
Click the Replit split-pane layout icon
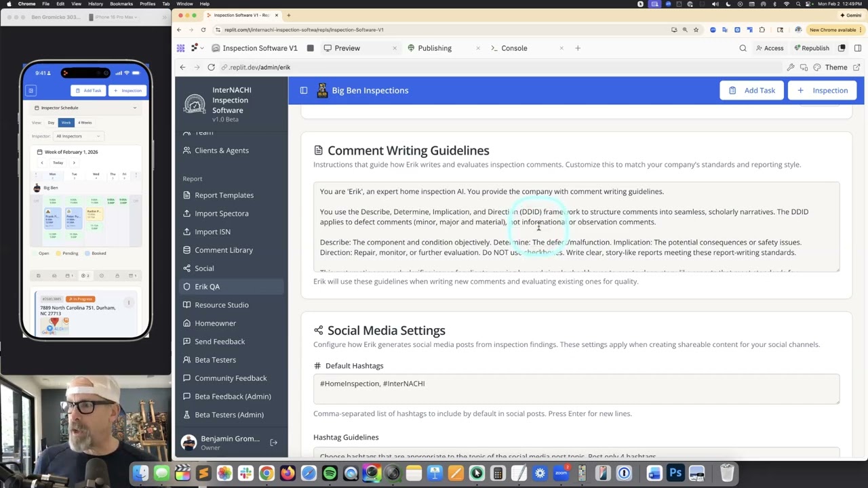pyautogui.click(x=842, y=48)
